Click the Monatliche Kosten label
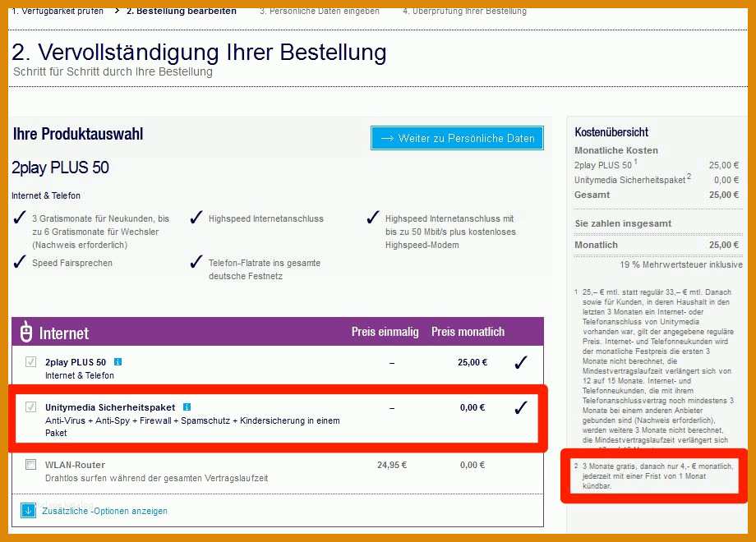Screen dimensions: 756x542 pos(616,150)
